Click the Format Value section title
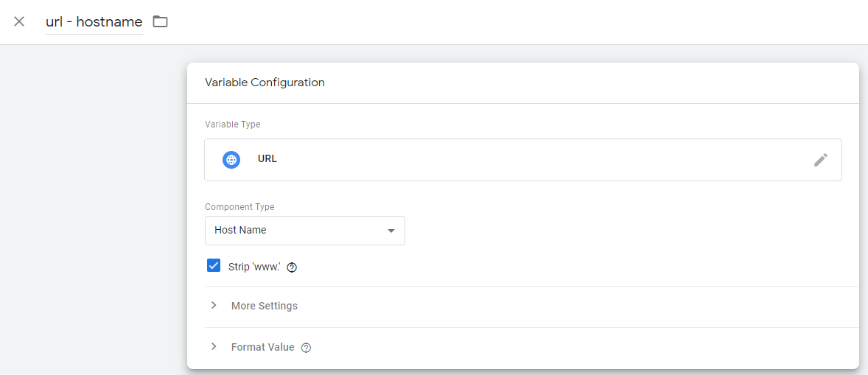868x375 pixels. click(262, 347)
